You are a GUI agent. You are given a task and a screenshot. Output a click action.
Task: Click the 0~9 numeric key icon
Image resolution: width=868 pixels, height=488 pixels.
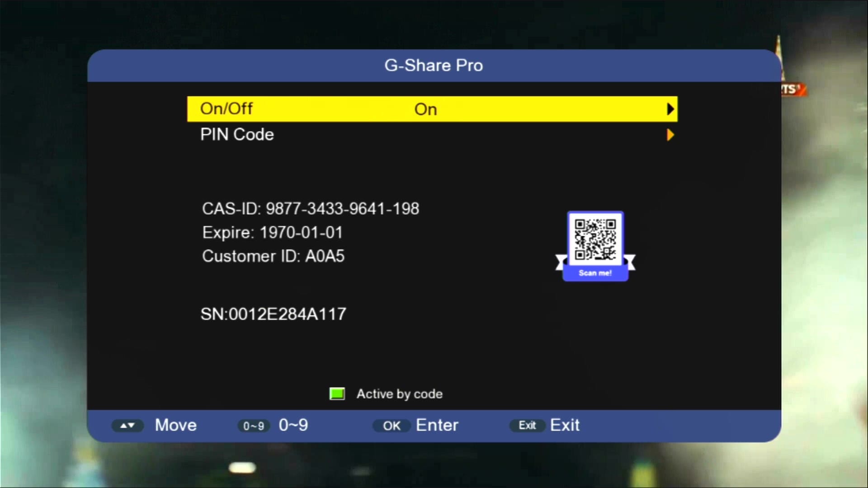click(254, 426)
